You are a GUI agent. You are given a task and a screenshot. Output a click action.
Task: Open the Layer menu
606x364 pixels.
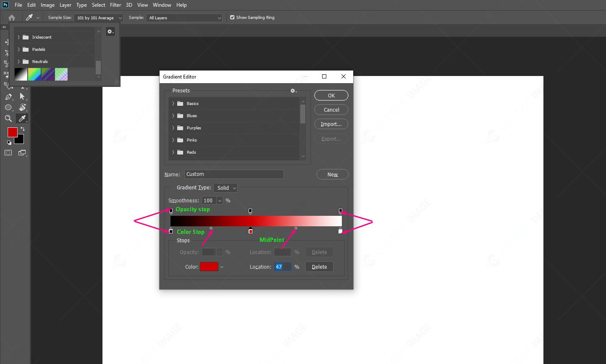[65, 5]
